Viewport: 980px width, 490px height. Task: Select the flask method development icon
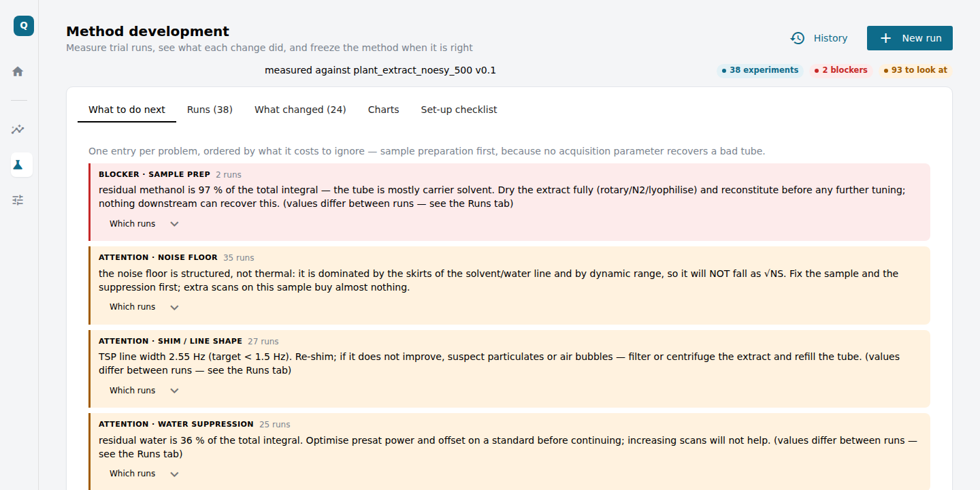click(x=18, y=165)
